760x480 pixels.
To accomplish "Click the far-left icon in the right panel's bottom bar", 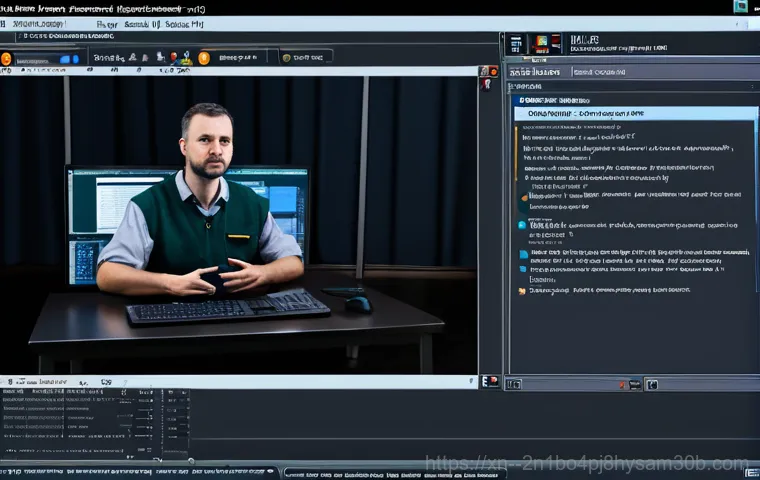I will [514, 385].
